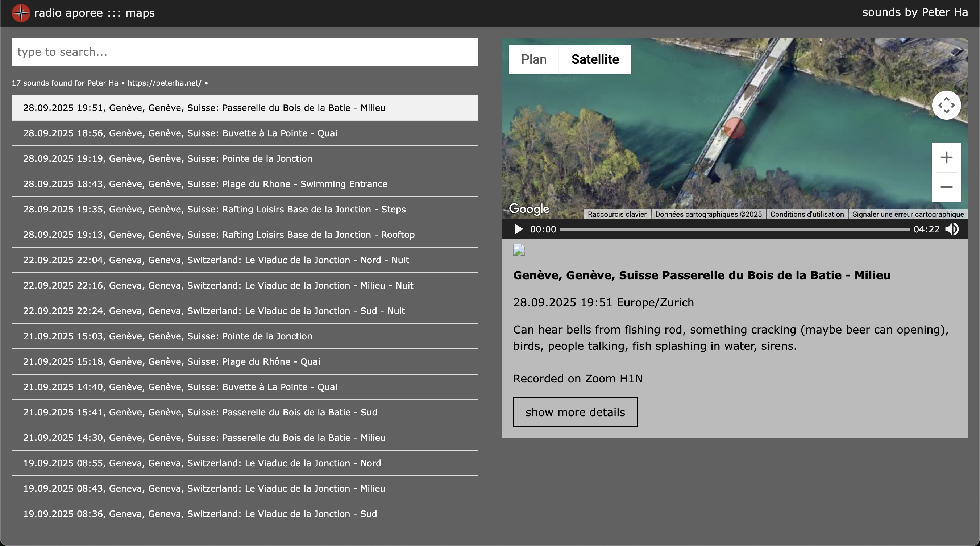980x546 pixels.
Task: Click the broken image icon below player
Action: pyautogui.click(x=519, y=250)
